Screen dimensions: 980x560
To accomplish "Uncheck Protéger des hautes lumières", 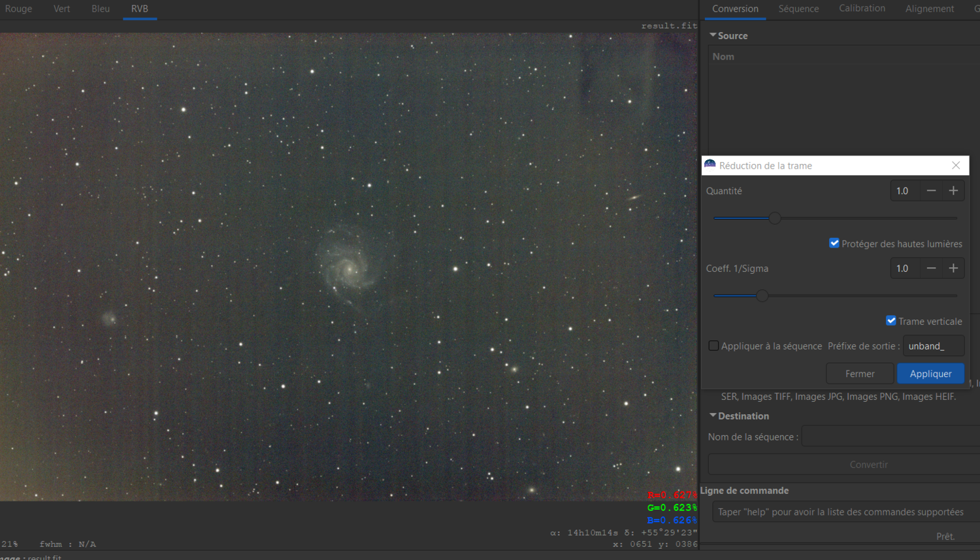I will (834, 243).
